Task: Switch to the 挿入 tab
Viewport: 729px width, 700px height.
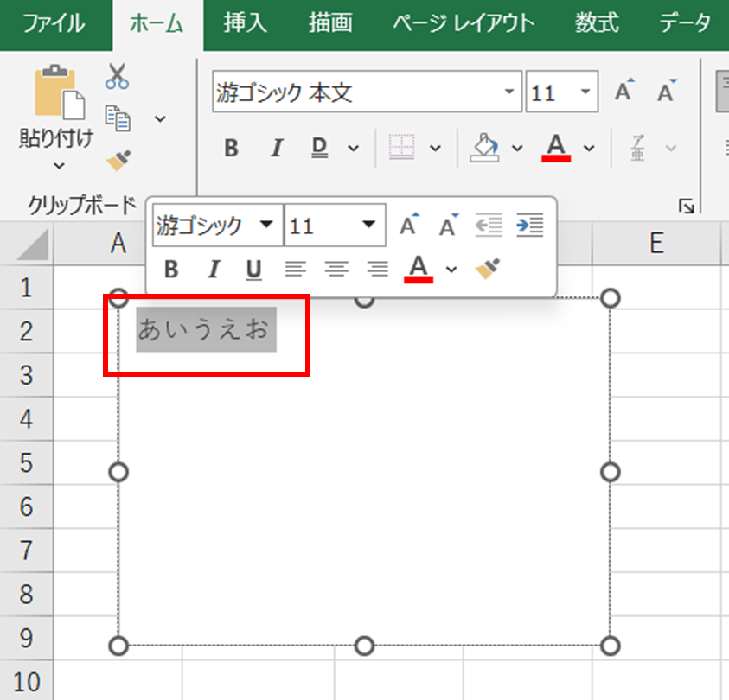Action: 245,23
